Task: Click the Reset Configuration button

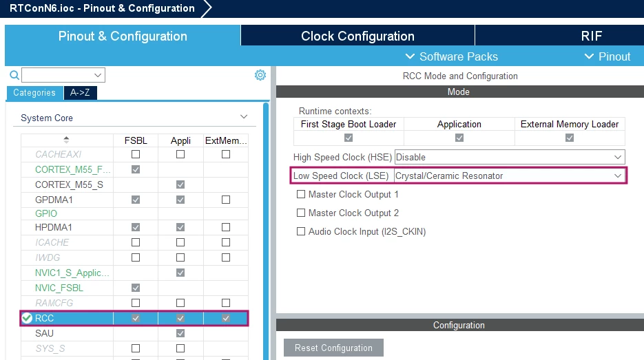Action: [x=333, y=348]
